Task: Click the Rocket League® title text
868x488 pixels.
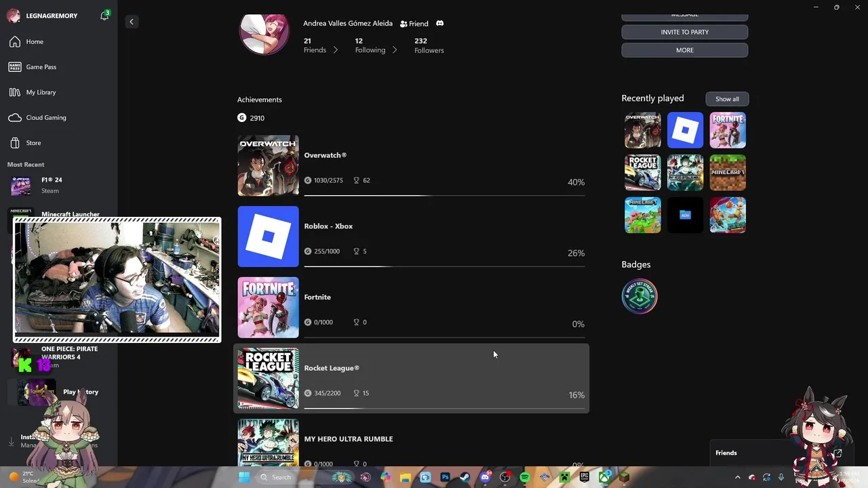Action: [332, 368]
